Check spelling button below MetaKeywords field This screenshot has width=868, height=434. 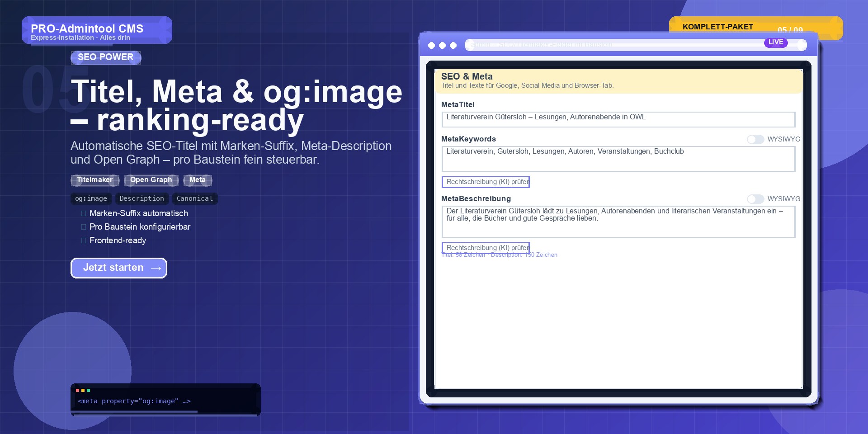(x=486, y=182)
